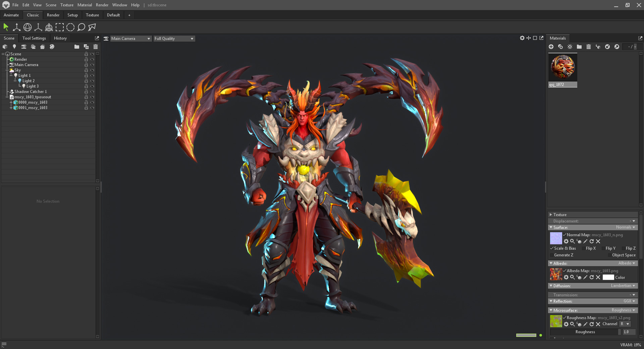644x349 pixels.
Task: Pick the polygon selection tool
Action: [92, 27]
